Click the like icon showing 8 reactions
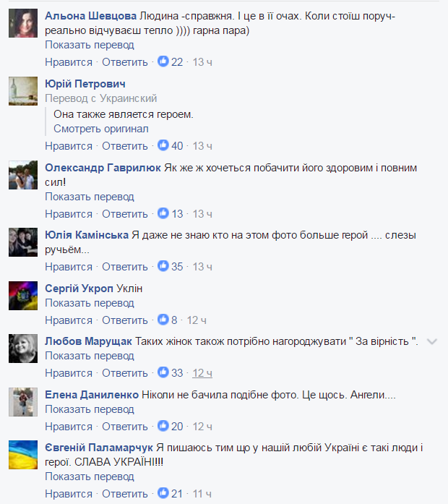The image size is (448, 504). click(x=163, y=320)
